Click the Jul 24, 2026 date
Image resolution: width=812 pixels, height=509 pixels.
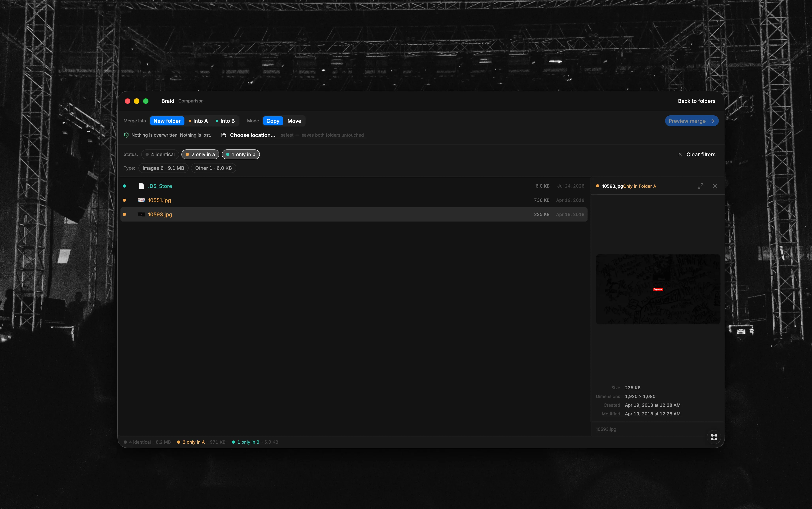coord(571,186)
